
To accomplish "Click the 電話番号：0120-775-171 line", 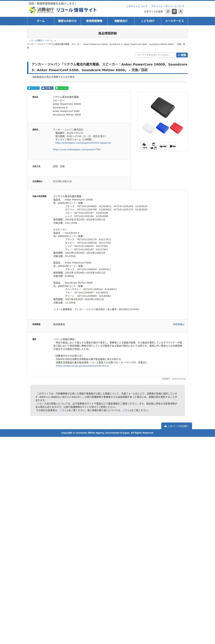I will point(69,133).
